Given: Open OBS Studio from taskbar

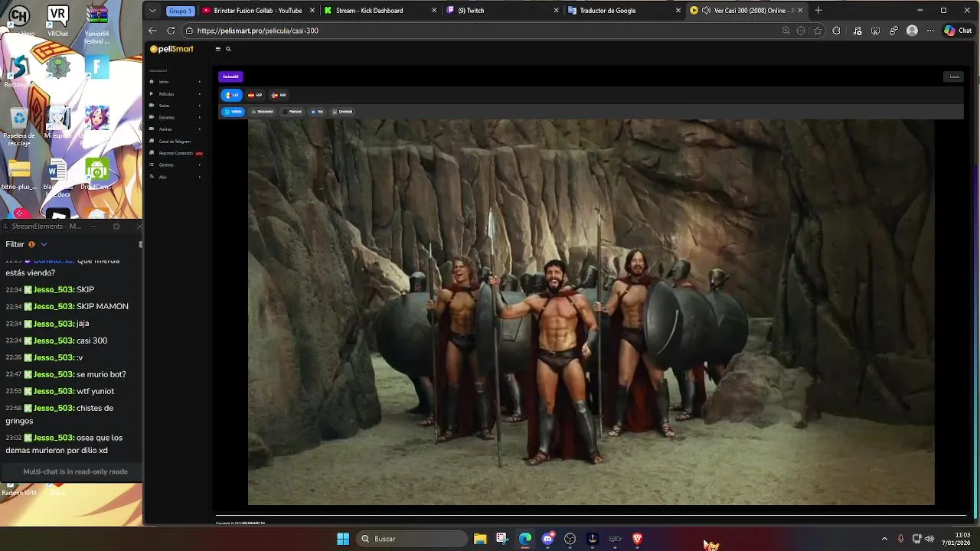Looking at the screenshot, I should point(570,539).
